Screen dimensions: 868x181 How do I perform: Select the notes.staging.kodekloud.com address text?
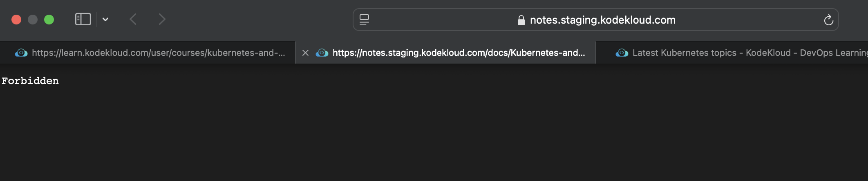click(x=602, y=20)
